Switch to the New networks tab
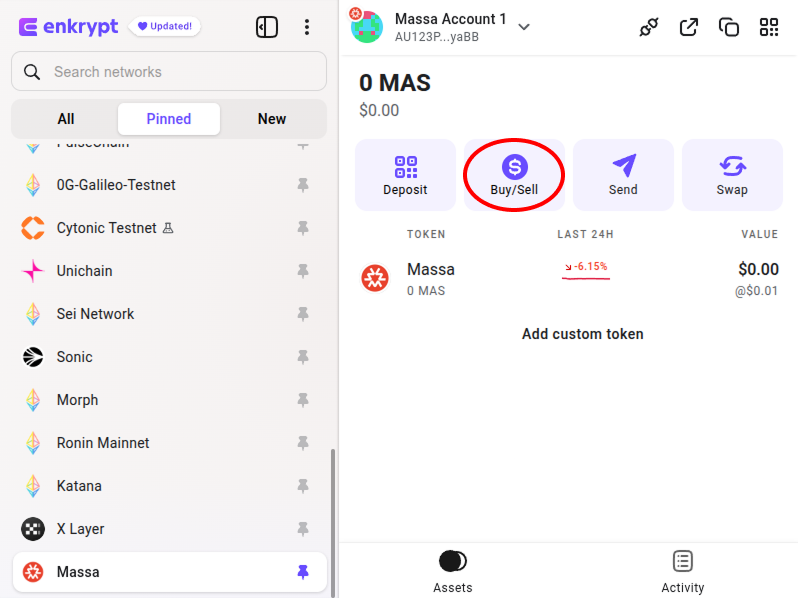798x598 pixels. click(x=272, y=119)
